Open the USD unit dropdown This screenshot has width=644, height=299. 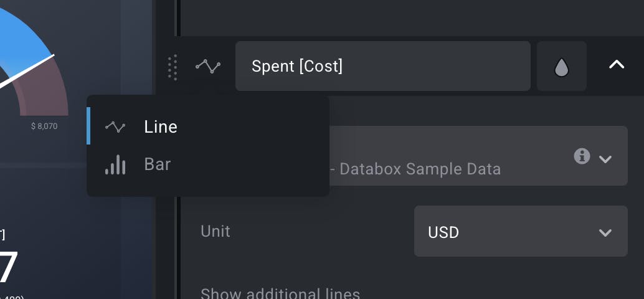(520, 232)
